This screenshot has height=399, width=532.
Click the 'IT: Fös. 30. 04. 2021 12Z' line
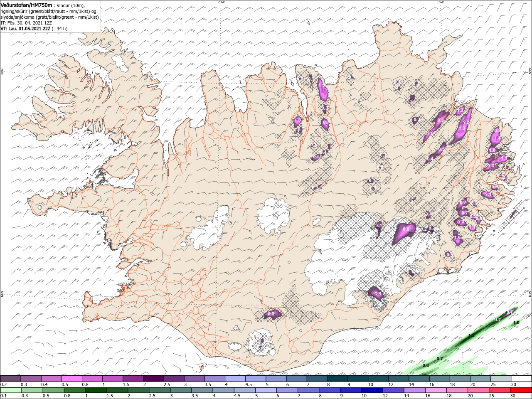(26, 23)
